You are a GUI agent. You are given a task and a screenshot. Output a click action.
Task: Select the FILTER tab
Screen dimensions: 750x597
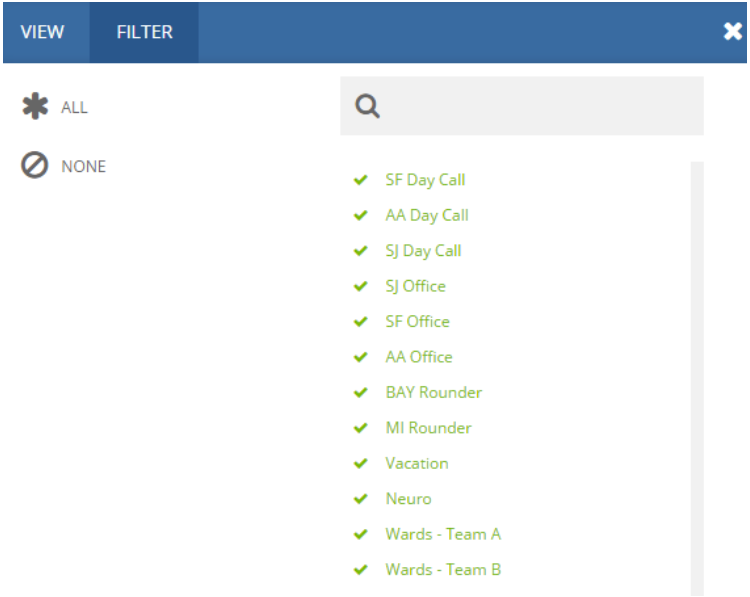pyautogui.click(x=144, y=32)
